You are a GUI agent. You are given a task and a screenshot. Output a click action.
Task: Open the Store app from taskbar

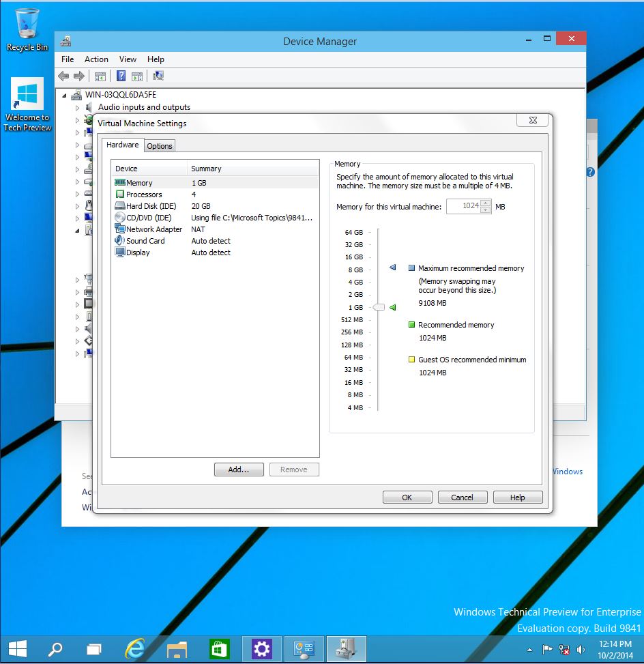(219, 649)
